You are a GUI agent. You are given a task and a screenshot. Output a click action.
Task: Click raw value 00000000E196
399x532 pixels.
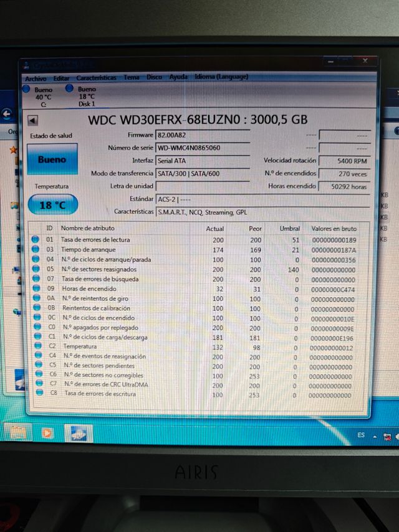tap(332, 338)
